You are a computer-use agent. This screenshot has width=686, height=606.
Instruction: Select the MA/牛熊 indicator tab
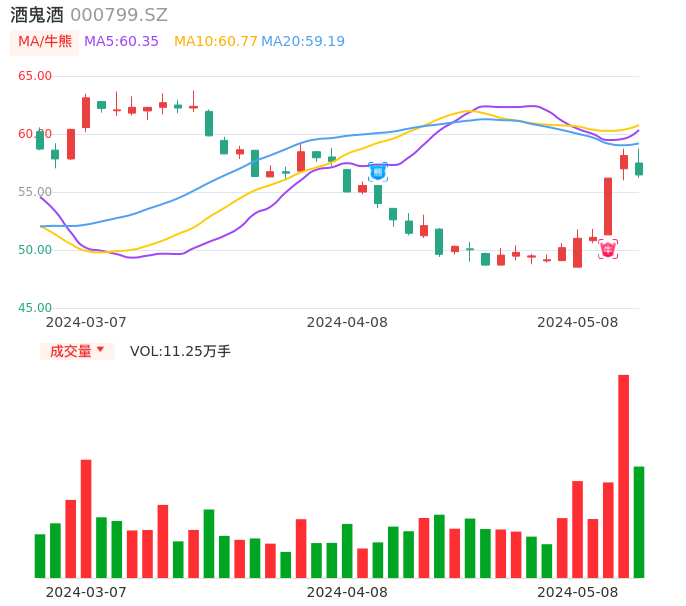click(43, 42)
